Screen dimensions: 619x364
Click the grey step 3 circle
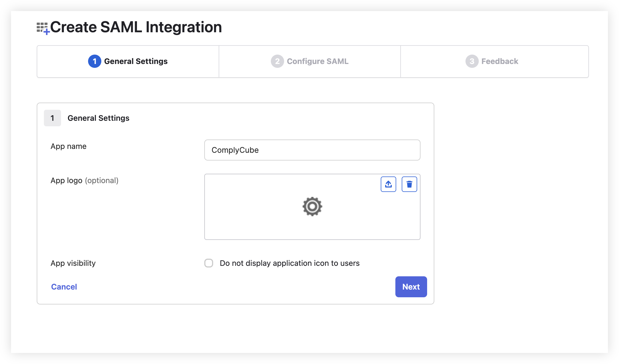472,61
